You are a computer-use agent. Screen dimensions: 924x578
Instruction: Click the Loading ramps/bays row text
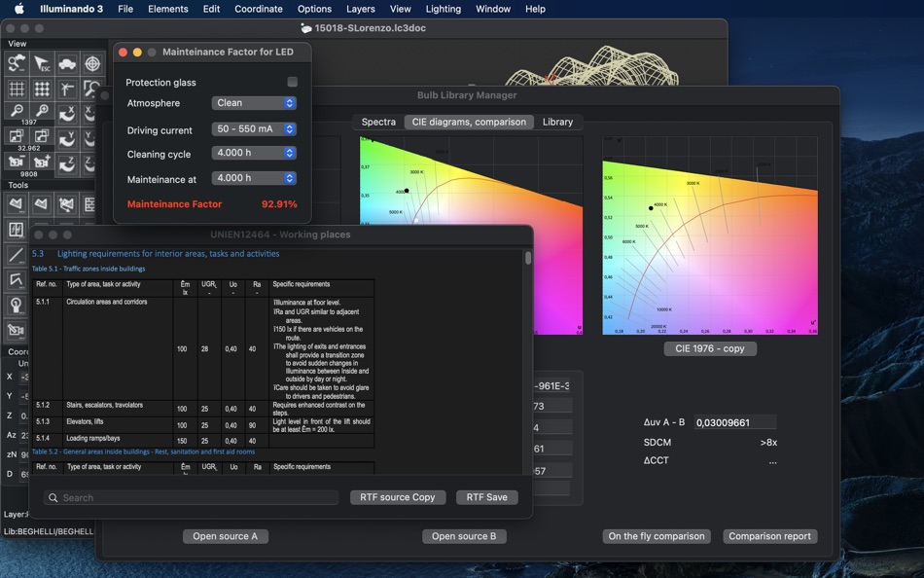coord(93,438)
